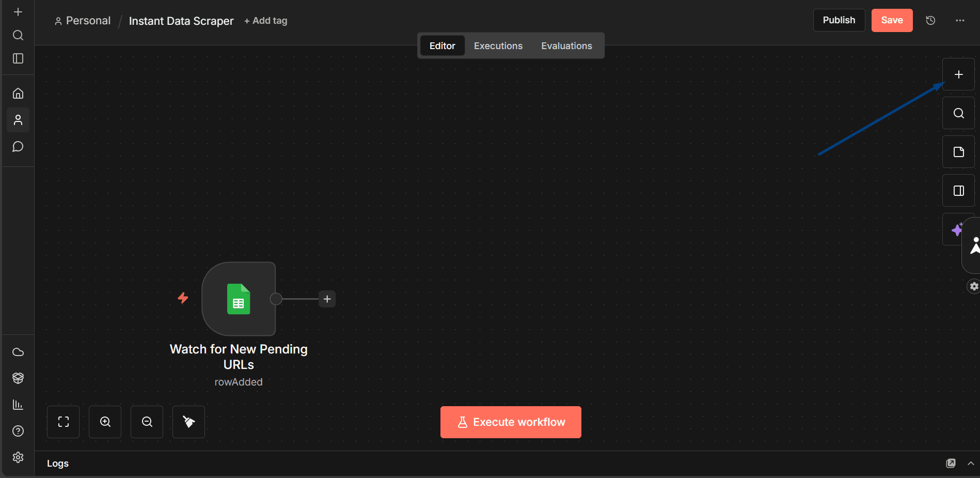This screenshot has width=980, height=478.
Task: Tidy up workflow with broom icon
Action: 189,422
